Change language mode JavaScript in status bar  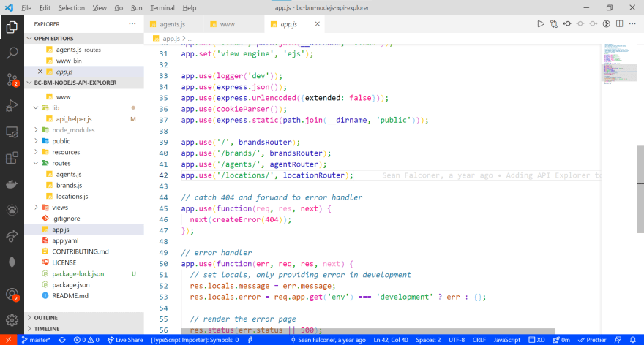[x=507, y=340]
